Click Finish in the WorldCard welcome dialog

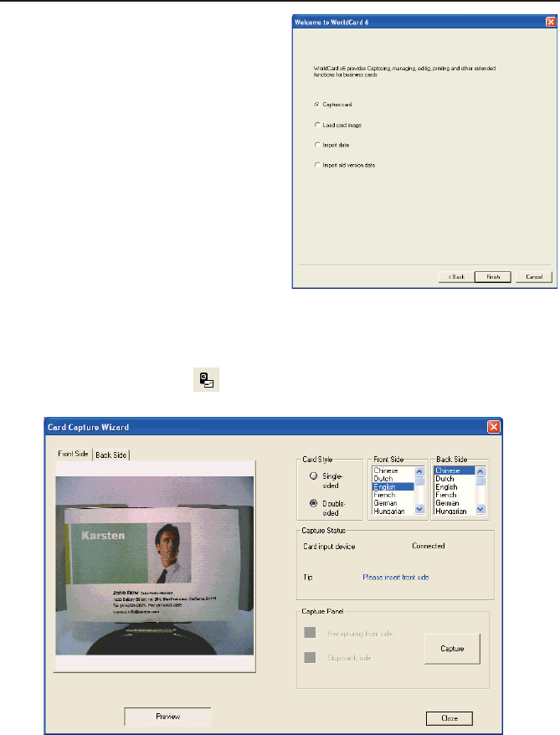pyautogui.click(x=492, y=277)
